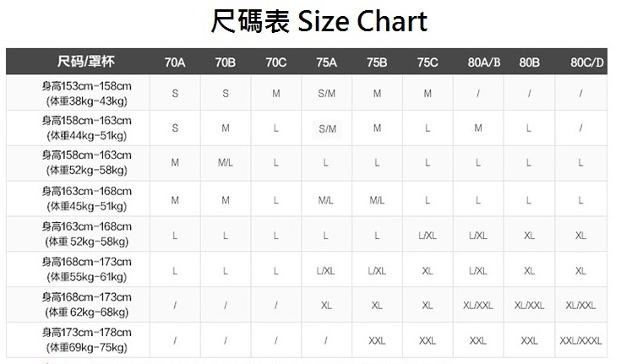Click the 75B column header

point(377,62)
